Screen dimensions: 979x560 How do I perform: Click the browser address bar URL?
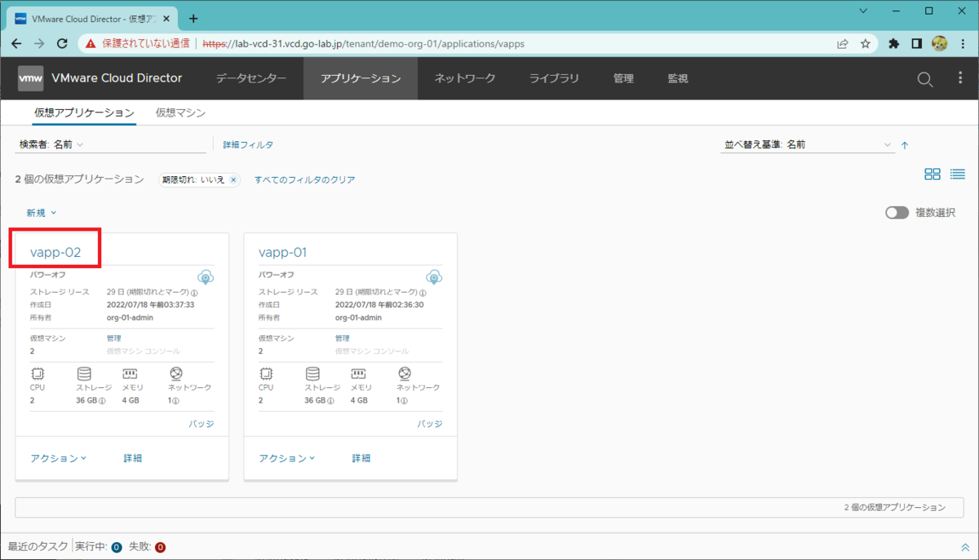click(363, 43)
